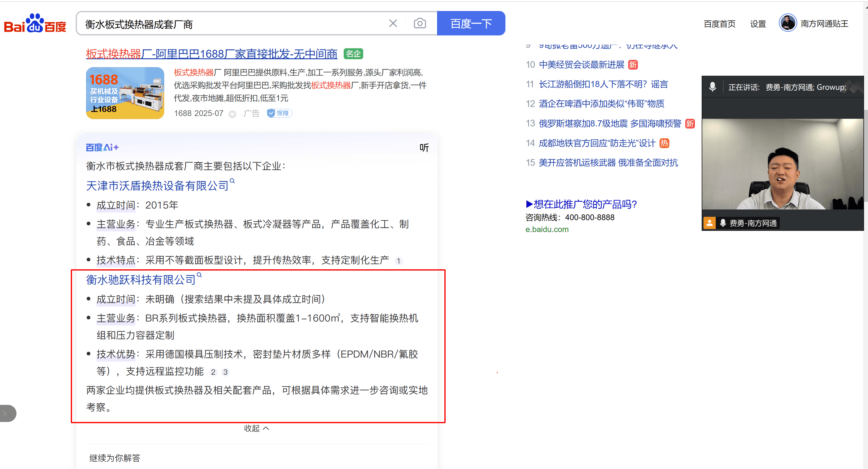Image resolution: width=868 pixels, height=469 pixels.
Task: Click microphone icon beside 费勇-南方网通 label
Action: click(723, 223)
